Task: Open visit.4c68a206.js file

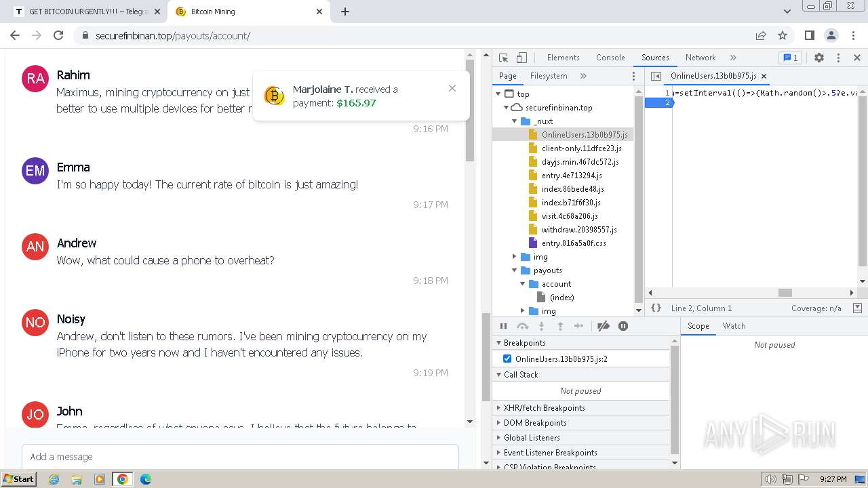Action: point(570,216)
